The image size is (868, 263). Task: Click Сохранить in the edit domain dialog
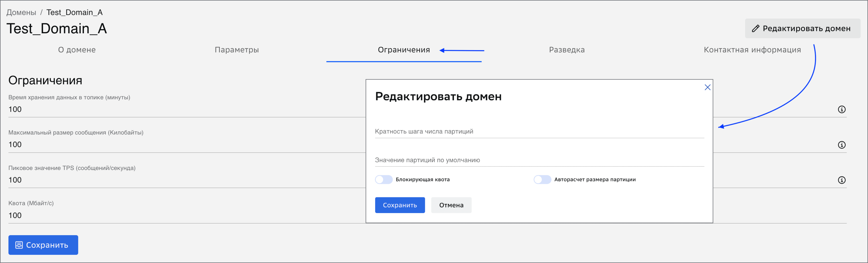point(400,205)
